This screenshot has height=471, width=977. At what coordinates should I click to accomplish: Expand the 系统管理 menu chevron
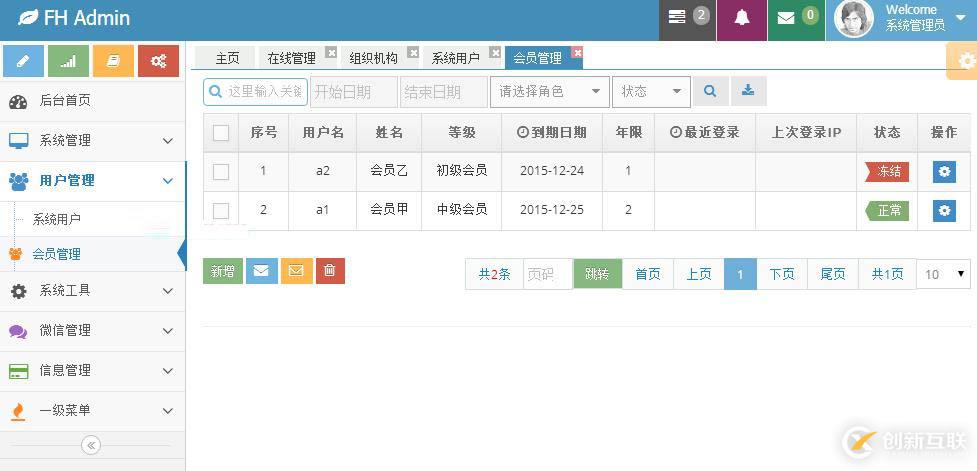[168, 141]
